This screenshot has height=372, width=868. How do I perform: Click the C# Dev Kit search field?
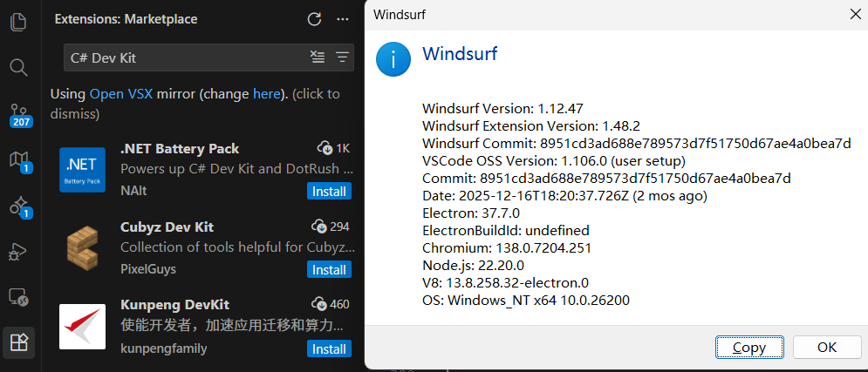pyautogui.click(x=183, y=57)
